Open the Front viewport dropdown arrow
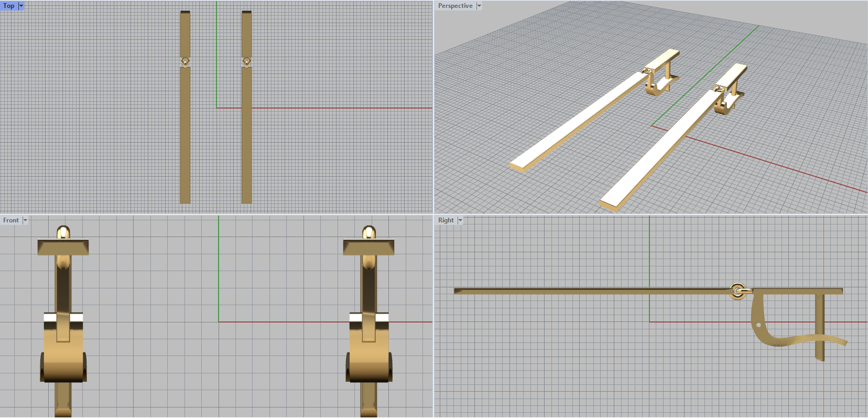 pyautogui.click(x=25, y=220)
